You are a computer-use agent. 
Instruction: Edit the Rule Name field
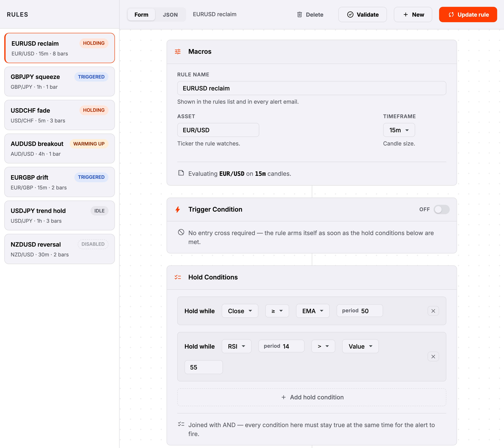point(312,88)
